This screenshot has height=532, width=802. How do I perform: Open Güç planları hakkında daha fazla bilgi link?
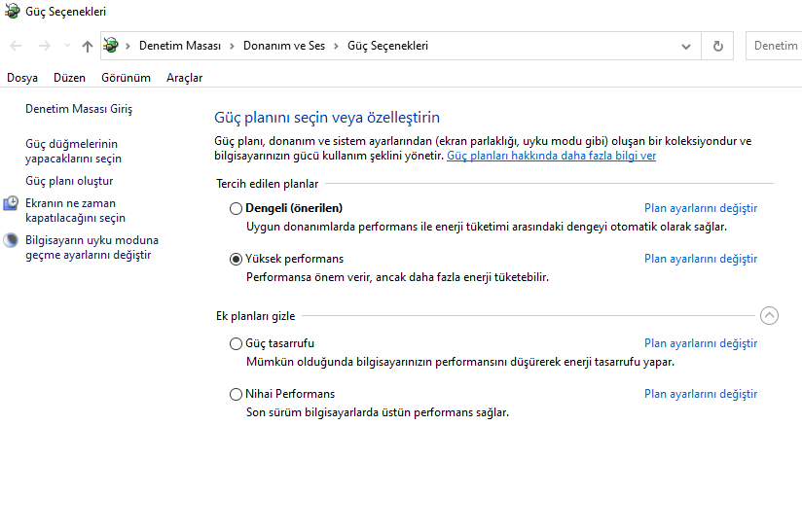(x=551, y=156)
